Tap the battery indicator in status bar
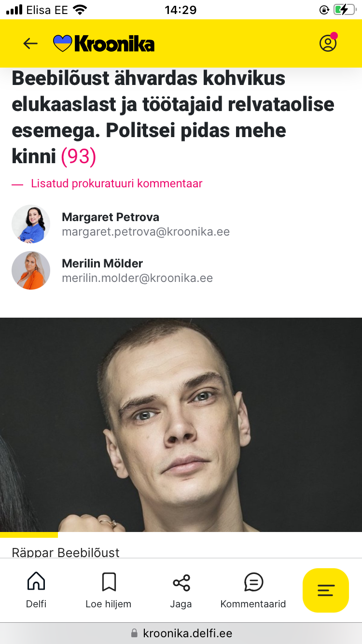362x644 pixels. pyautogui.click(x=344, y=10)
